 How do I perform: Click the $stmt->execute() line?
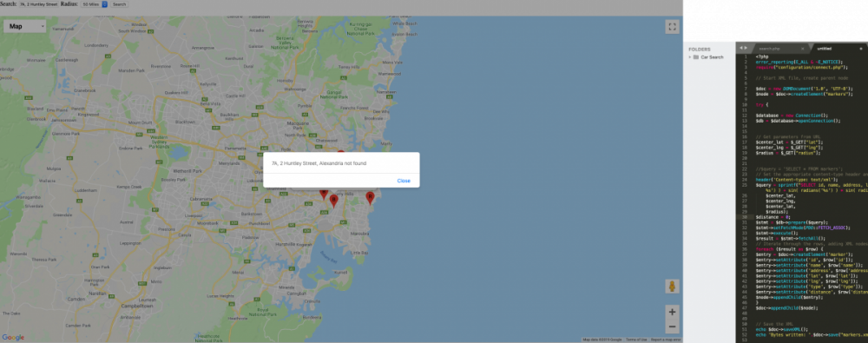[x=778, y=234]
